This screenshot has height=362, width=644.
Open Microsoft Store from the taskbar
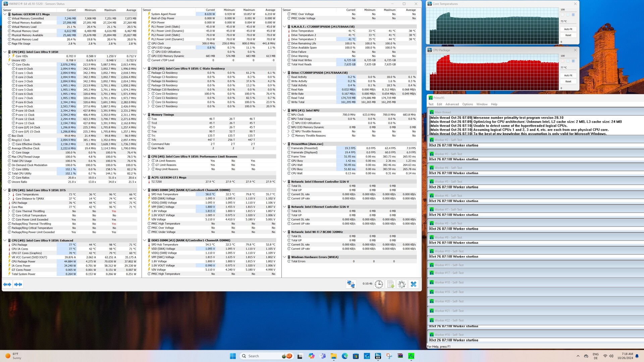point(356,356)
